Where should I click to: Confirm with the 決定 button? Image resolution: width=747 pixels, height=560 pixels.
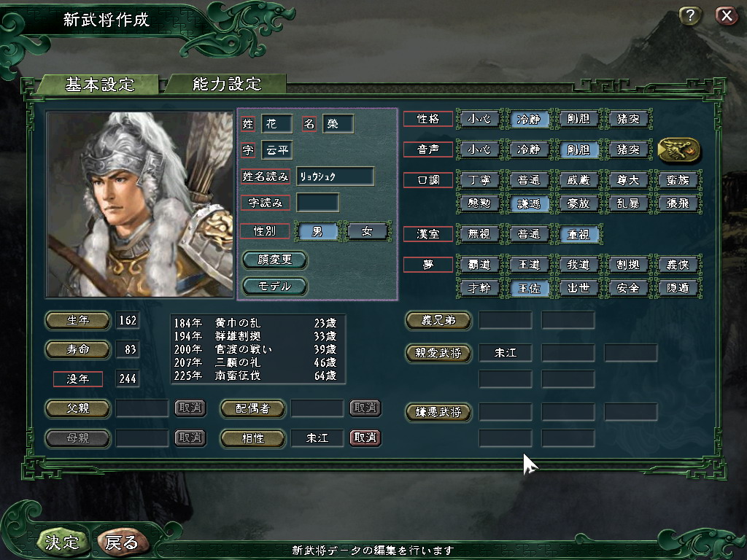tap(63, 542)
